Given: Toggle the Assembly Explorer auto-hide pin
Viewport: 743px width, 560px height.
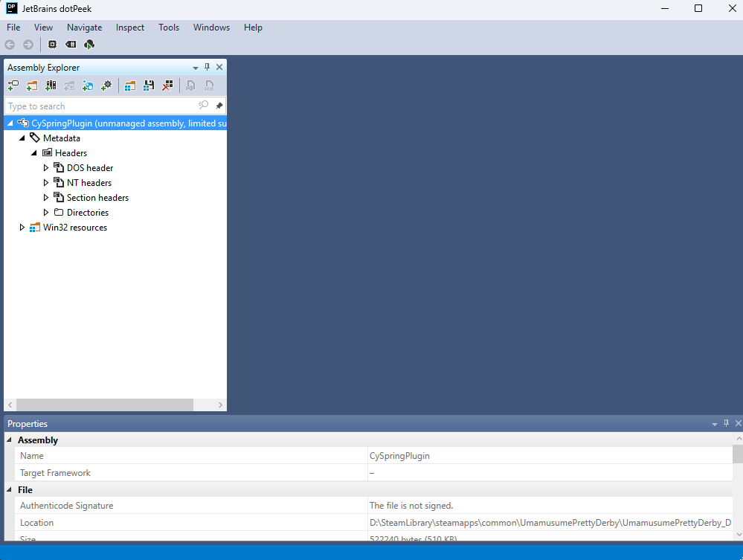Looking at the screenshot, I should pos(207,67).
